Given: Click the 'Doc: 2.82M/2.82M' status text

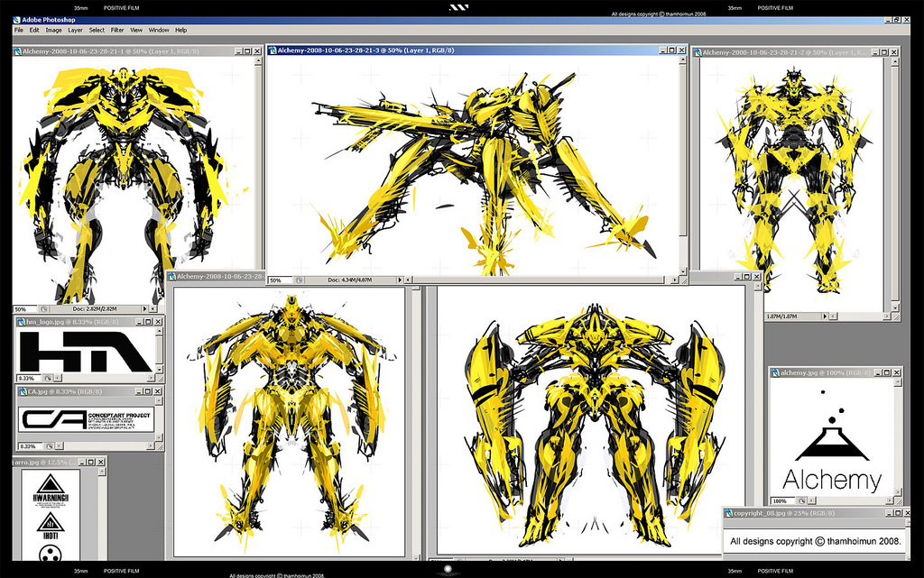Looking at the screenshot, I should coord(95,309).
